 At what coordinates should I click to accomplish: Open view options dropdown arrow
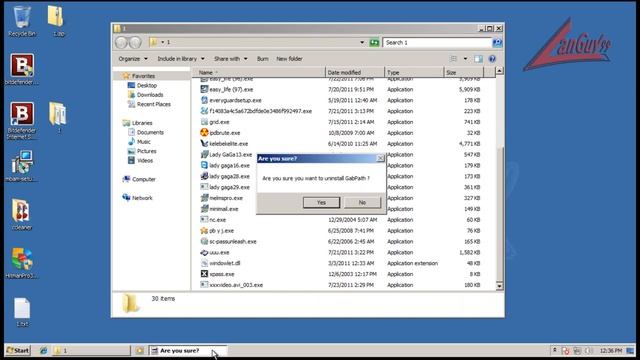tap(465, 59)
